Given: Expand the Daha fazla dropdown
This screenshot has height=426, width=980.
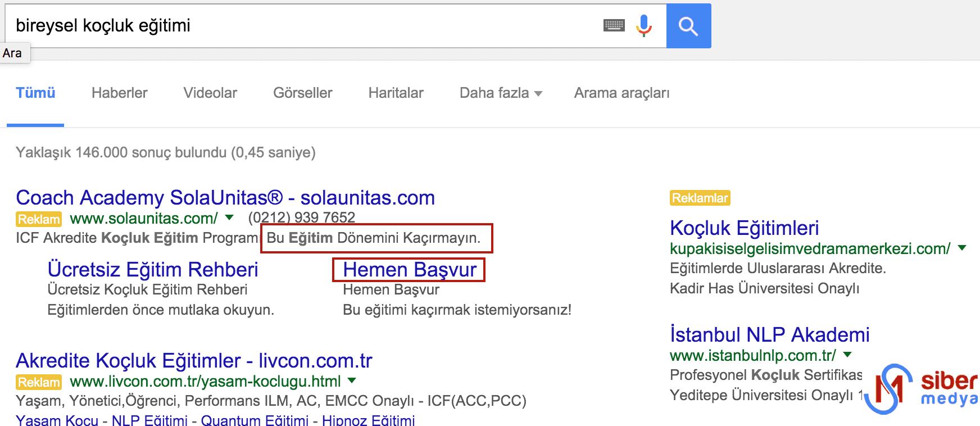Looking at the screenshot, I should click(501, 93).
